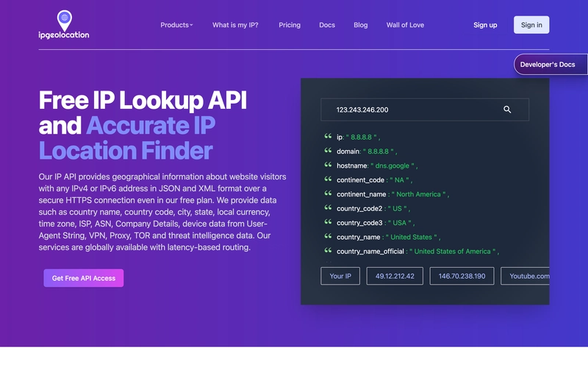This screenshot has width=588, height=378.
Task: Click the ip "8.8.8.8" result line
Action: pyautogui.click(x=353, y=137)
